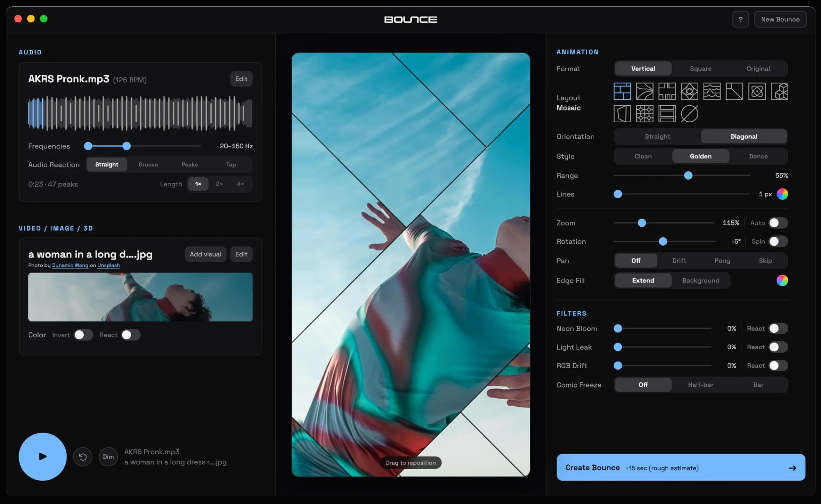This screenshot has height=504, width=821.
Task: Open the Edge Fill color swatch
Action: (782, 281)
